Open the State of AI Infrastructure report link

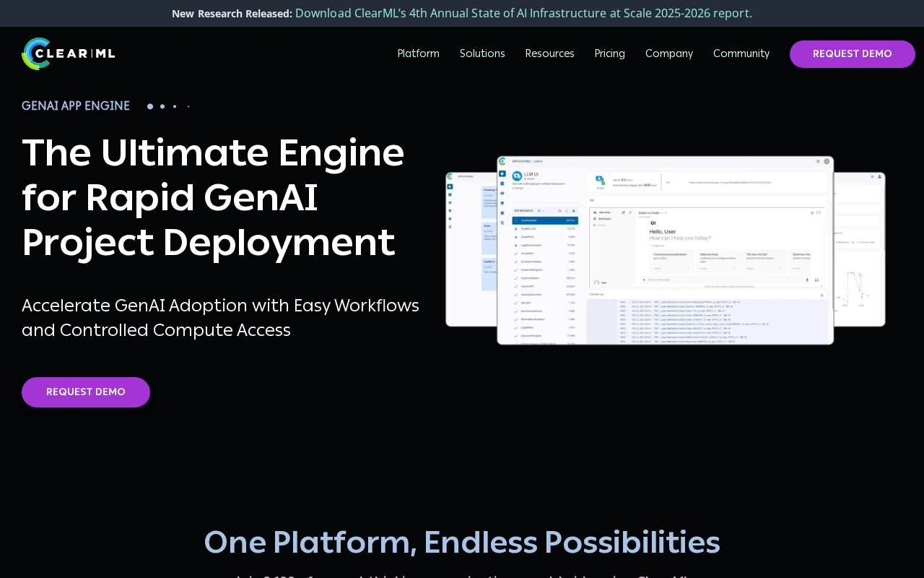tap(523, 13)
